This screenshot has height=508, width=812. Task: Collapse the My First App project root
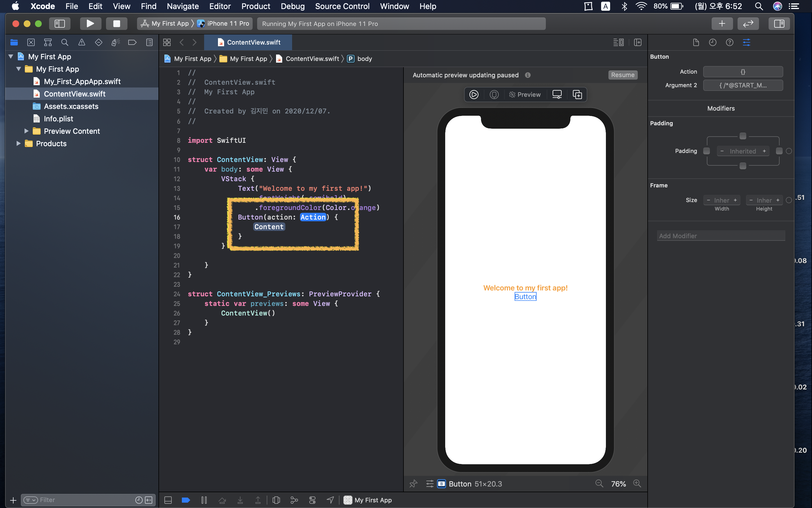point(11,56)
